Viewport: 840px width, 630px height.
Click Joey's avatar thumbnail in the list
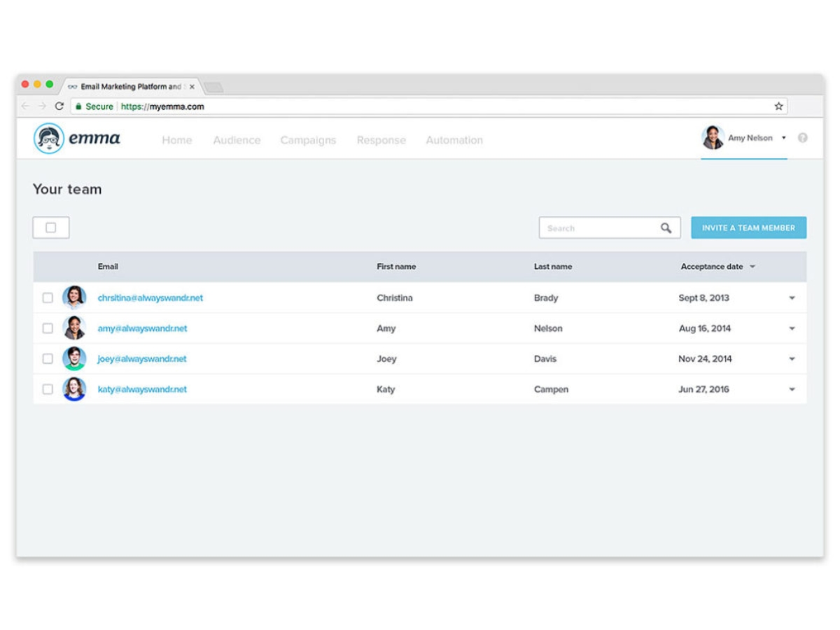74,358
